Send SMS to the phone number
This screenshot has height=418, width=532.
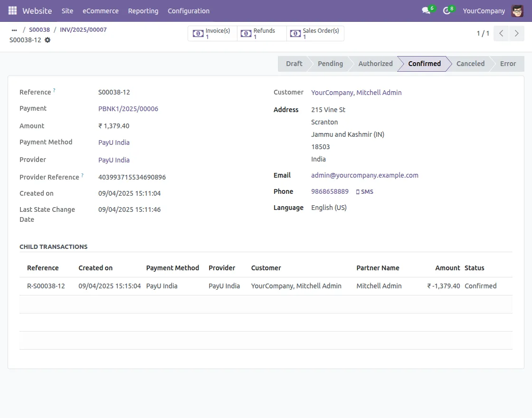[x=364, y=192]
